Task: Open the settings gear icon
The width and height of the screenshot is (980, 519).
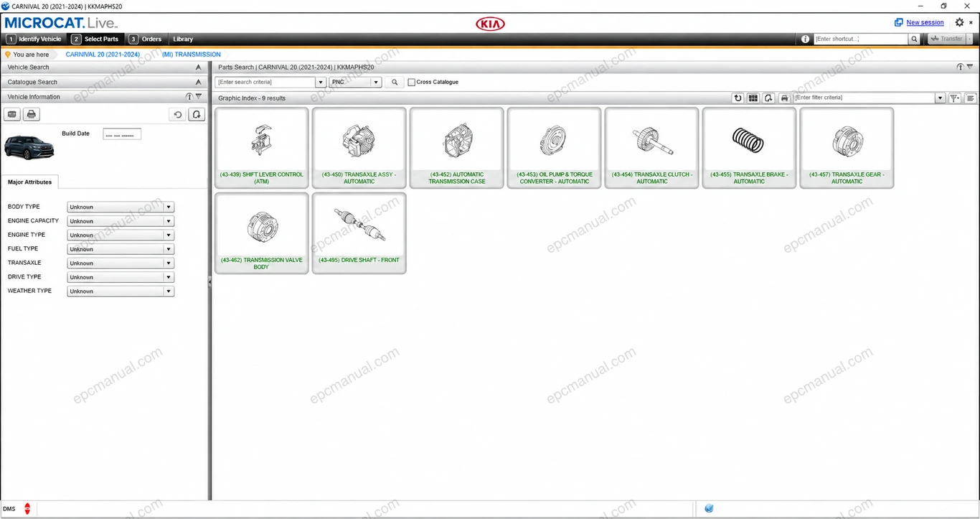Action: tap(959, 22)
